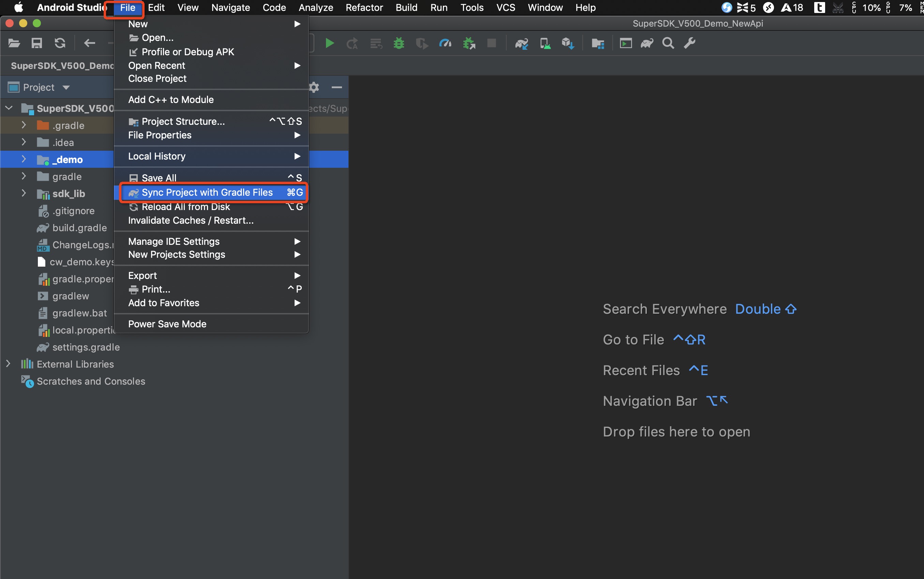Open Project Structure toolbar folder icon
924x579 pixels.
pos(598,43)
